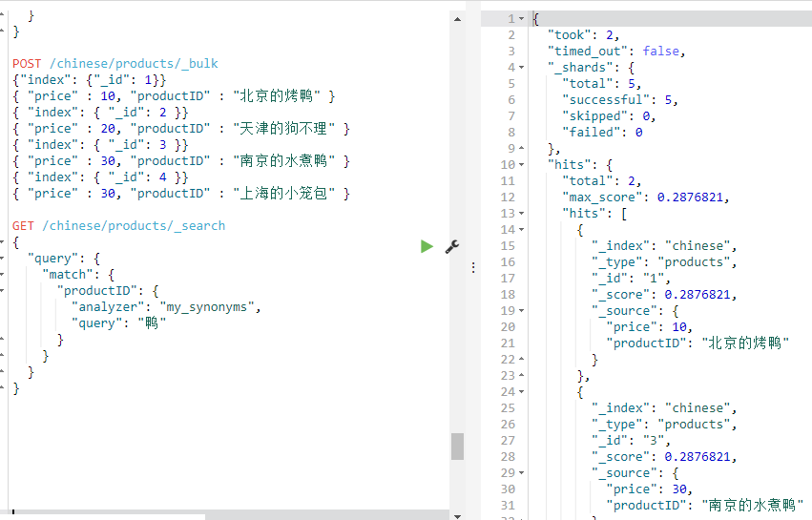The height and width of the screenshot is (520, 812).
Task: Click the "上海的小笼包" document line
Action: [181, 194]
